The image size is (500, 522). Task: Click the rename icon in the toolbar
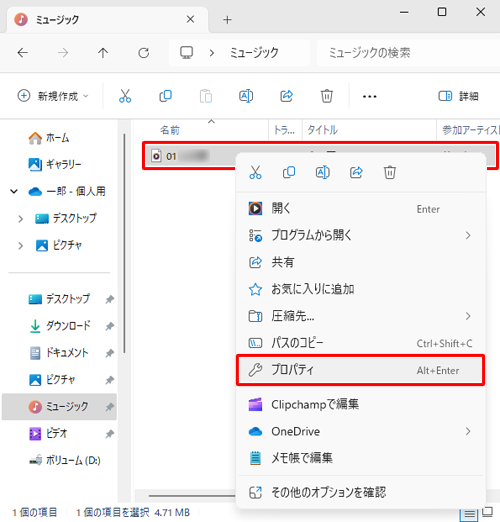[x=246, y=96]
